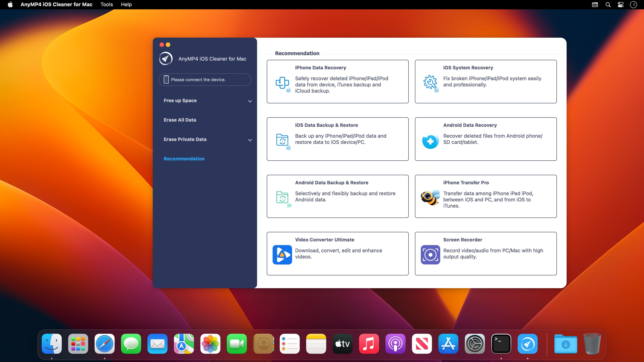The height and width of the screenshot is (362, 644).
Task: Open the iOS System Recovery title link
Action: click(468, 68)
